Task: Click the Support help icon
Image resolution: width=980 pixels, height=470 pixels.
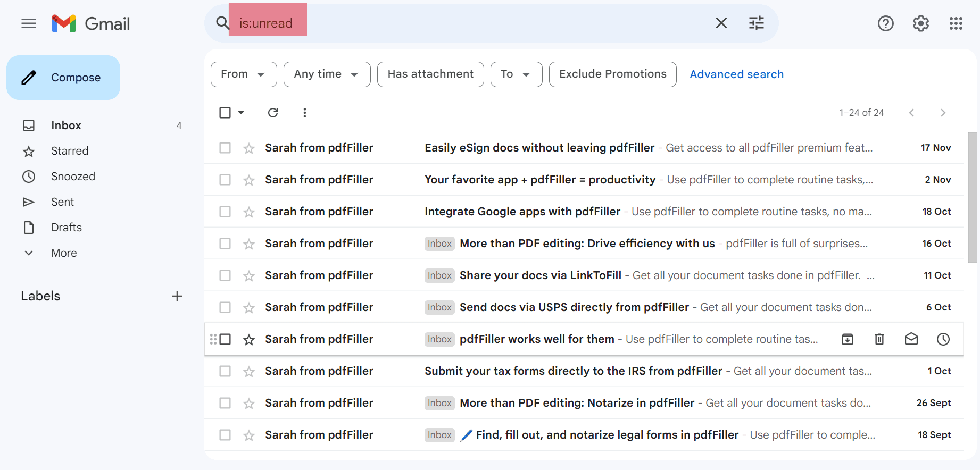Action: pyautogui.click(x=885, y=23)
